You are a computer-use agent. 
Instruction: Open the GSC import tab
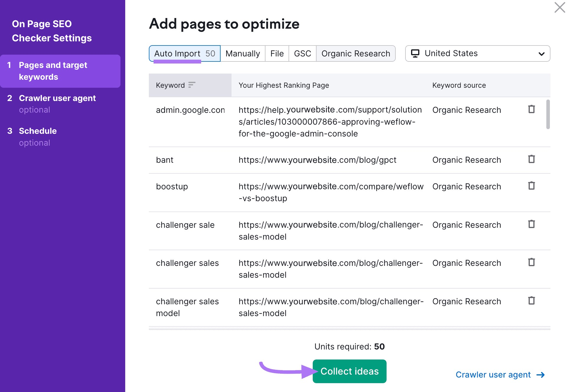(302, 53)
